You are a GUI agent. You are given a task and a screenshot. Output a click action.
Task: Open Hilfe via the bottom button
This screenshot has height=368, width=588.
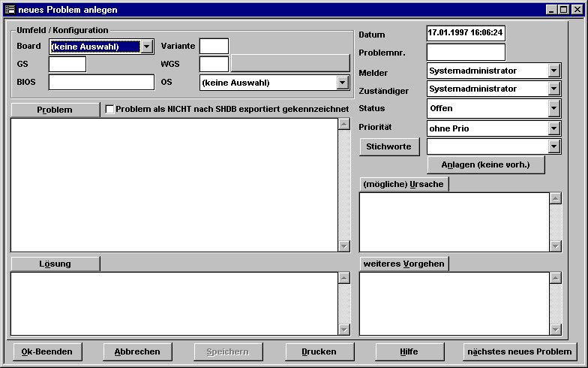(409, 351)
